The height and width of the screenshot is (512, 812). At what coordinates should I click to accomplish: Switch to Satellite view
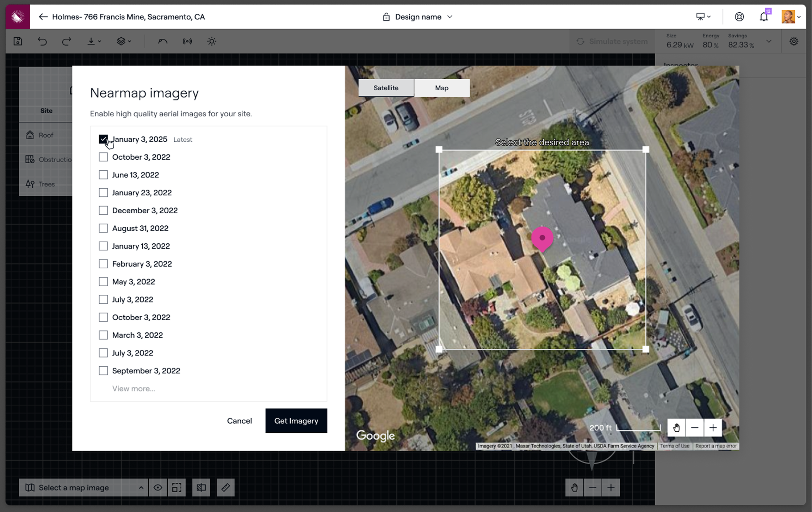coord(386,88)
